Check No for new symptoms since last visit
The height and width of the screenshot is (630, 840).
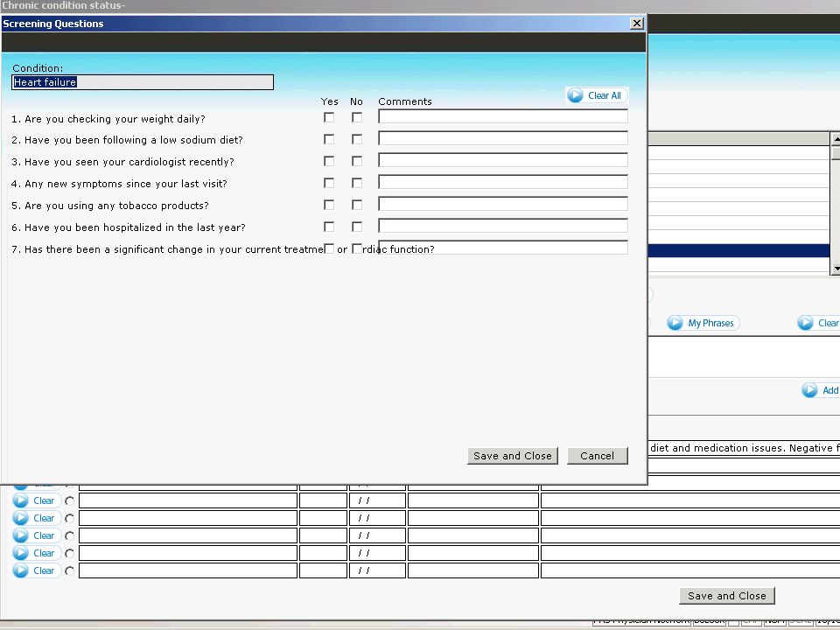click(357, 183)
